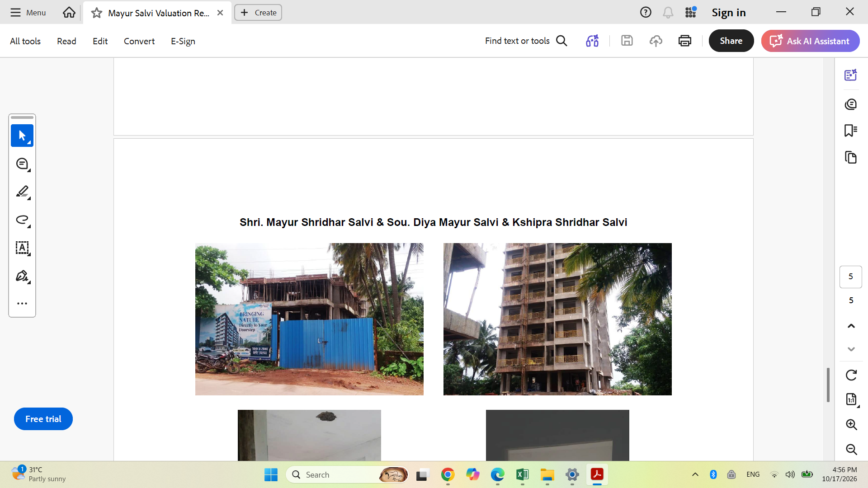Click the search magnifier icon

coord(561,41)
